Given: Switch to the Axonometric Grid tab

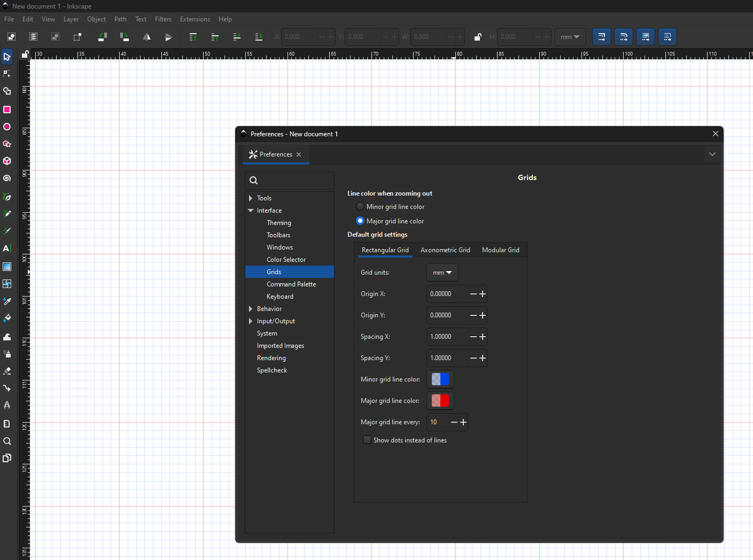Looking at the screenshot, I should (x=445, y=250).
